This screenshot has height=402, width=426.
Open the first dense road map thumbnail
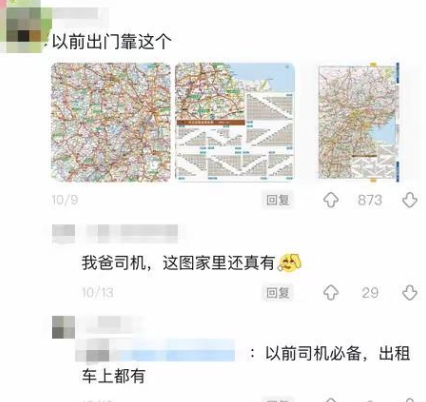[111, 122]
